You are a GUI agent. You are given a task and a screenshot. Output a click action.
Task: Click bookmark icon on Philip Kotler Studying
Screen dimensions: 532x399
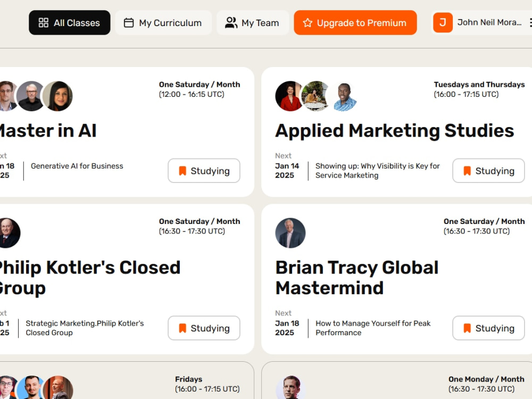tap(182, 328)
